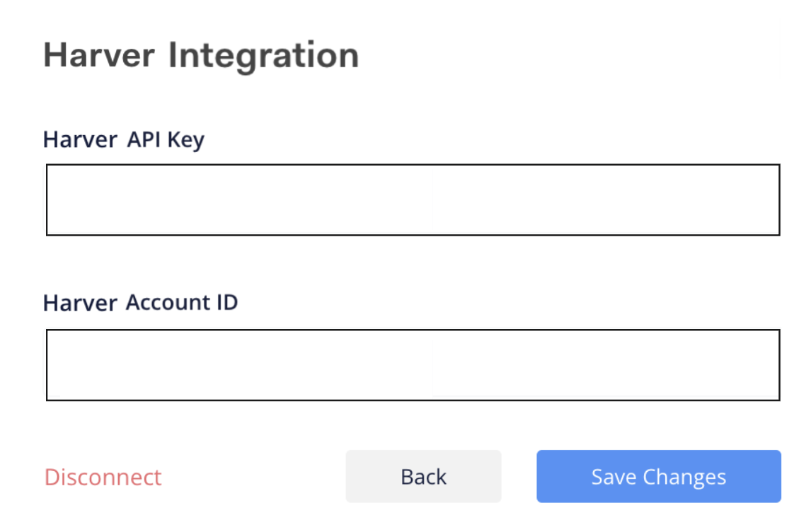
Task: Place cursor in the API Key box
Action: click(413, 199)
